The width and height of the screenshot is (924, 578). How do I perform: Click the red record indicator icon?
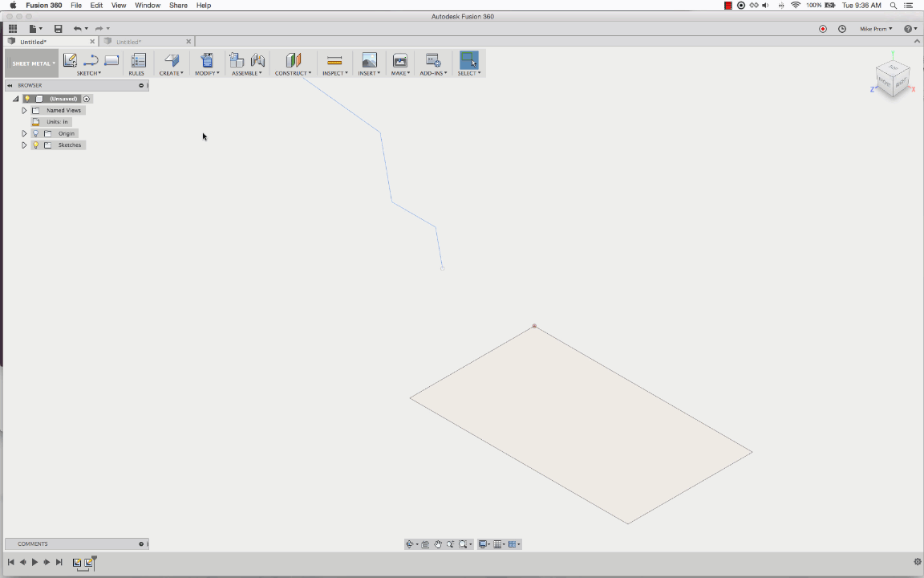tap(823, 29)
